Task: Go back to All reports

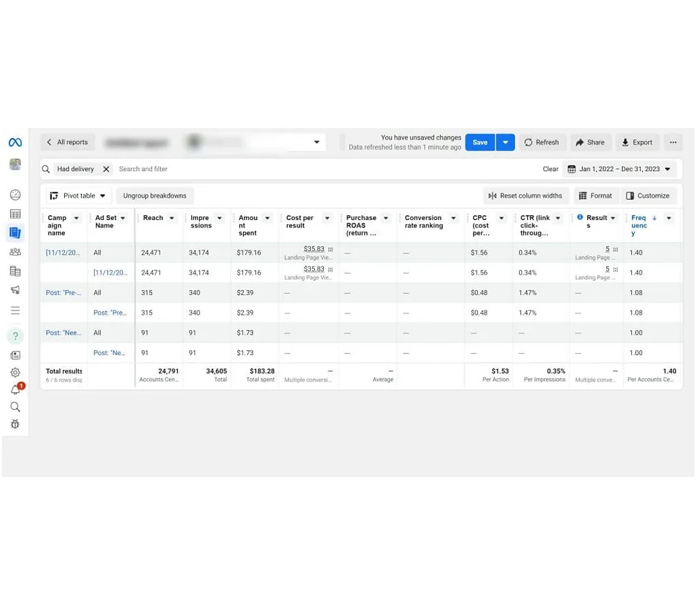Action: tap(67, 142)
